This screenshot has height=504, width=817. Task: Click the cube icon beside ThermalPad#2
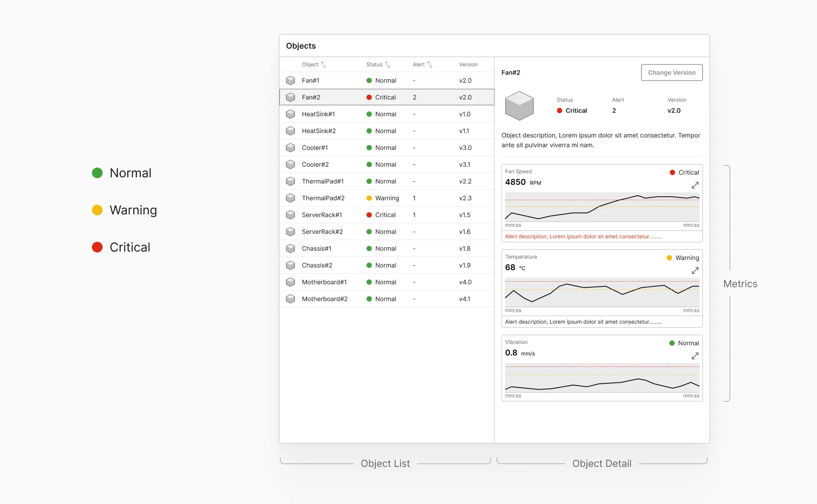(x=290, y=198)
